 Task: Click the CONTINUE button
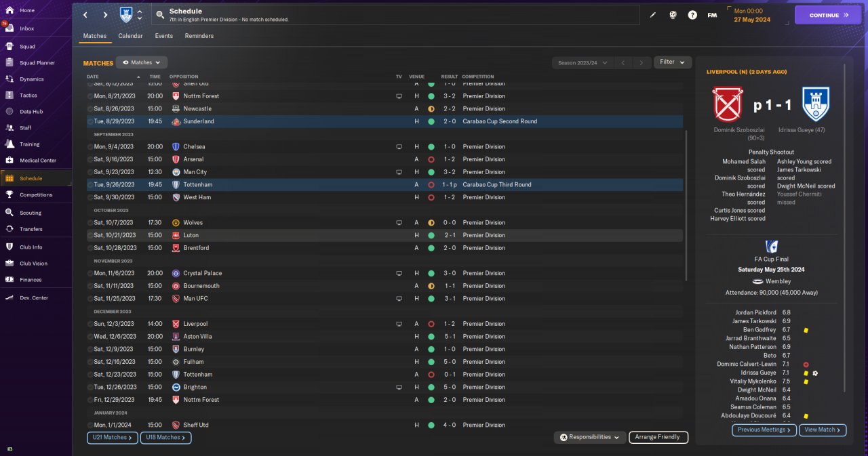coord(828,15)
